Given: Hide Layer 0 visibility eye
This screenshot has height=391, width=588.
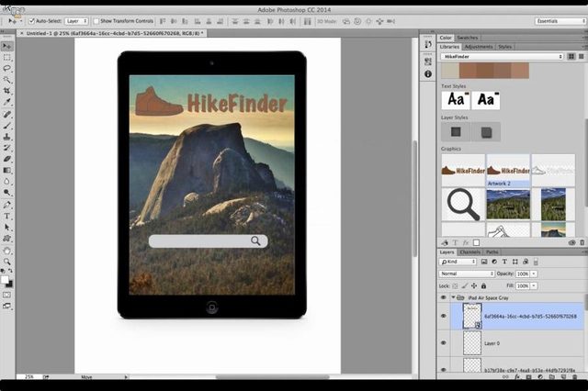Looking at the screenshot, I should coord(443,343).
